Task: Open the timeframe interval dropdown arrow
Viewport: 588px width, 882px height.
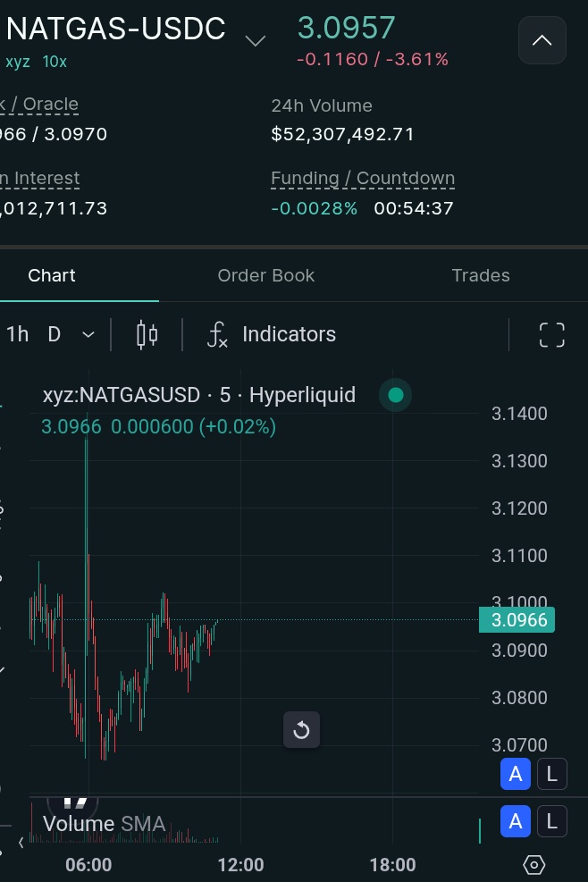Action: (88, 335)
